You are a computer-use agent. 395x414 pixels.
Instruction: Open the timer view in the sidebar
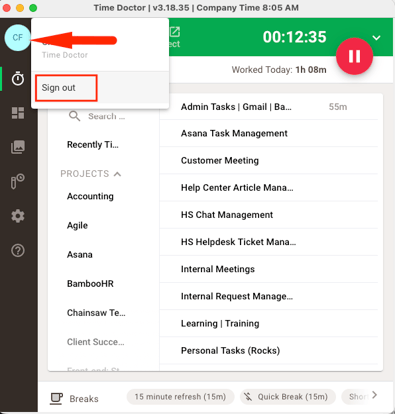click(18, 79)
